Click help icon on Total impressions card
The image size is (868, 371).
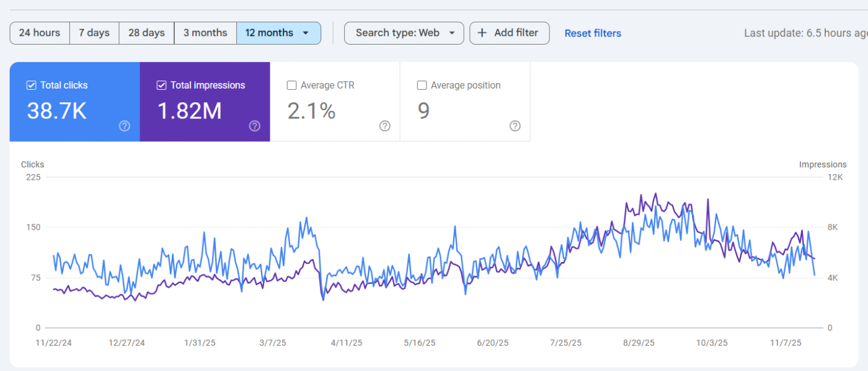[x=255, y=126]
